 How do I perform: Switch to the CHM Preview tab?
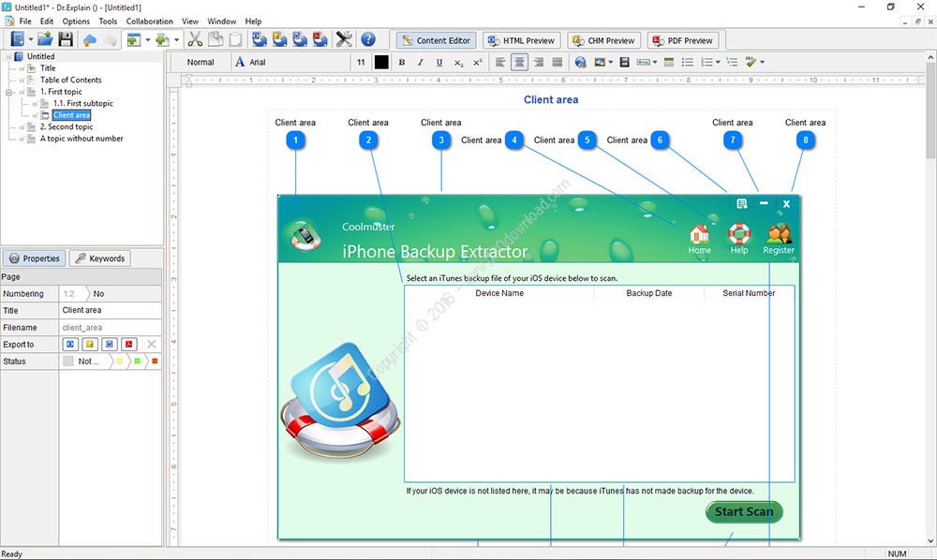point(604,40)
